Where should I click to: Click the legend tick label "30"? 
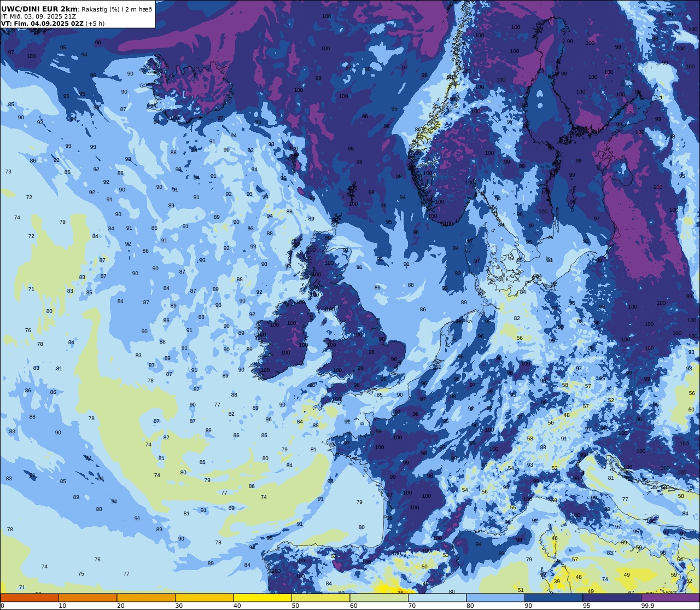point(179,606)
